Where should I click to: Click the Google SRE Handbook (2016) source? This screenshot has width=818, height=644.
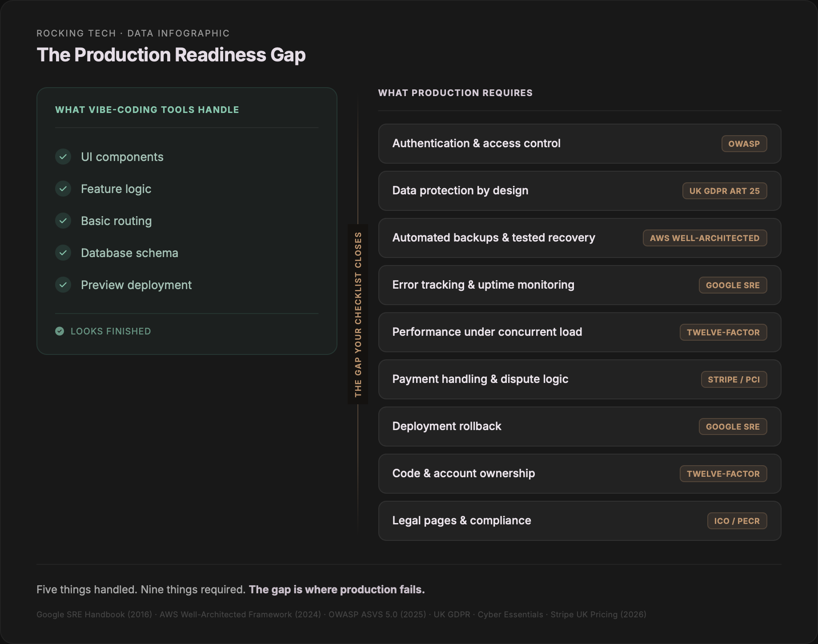tap(94, 615)
